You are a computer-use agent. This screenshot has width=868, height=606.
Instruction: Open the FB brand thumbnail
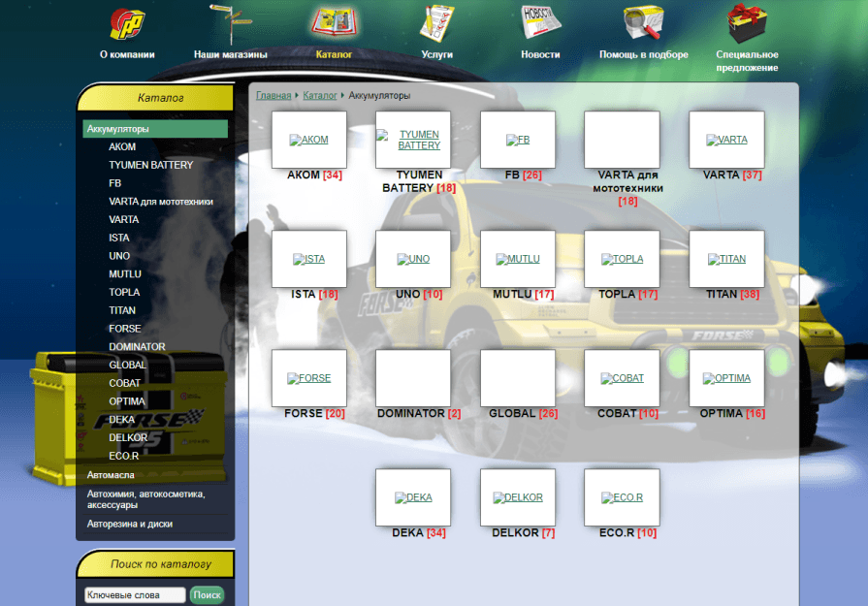[518, 140]
